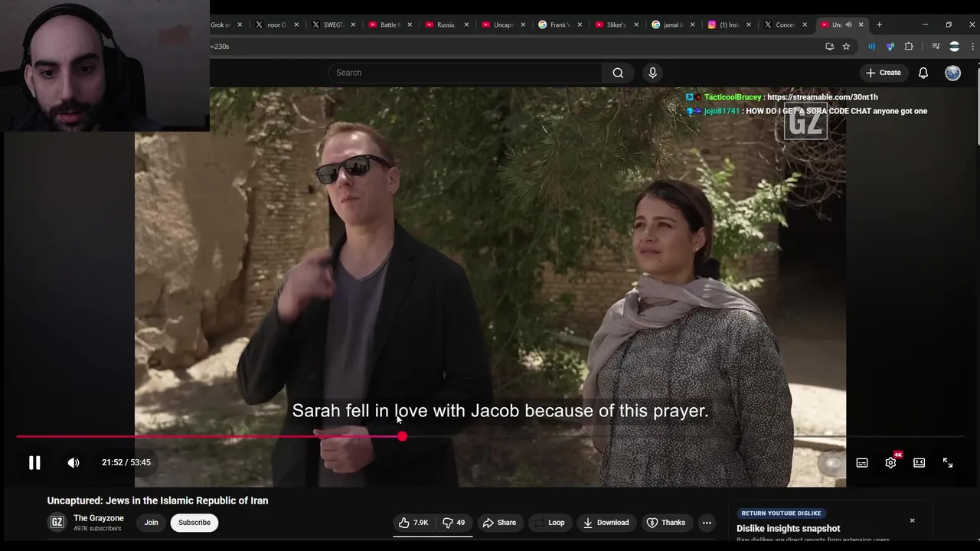This screenshot has height=551, width=980.
Task: Mute tab via speaker icon on active tab
Action: pos(848,24)
